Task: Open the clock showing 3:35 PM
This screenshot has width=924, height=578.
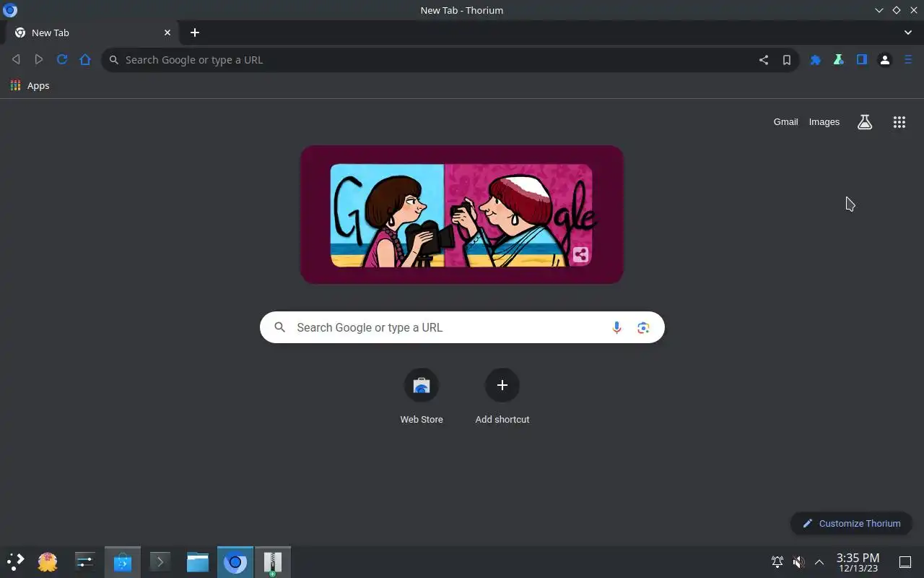Action: 858,562
